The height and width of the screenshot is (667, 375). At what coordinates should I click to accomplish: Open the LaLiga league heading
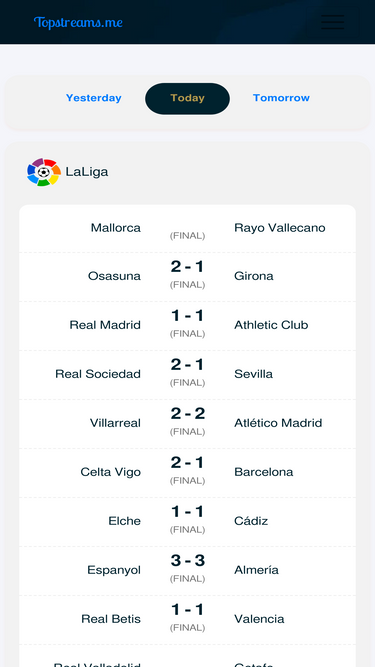(x=87, y=172)
